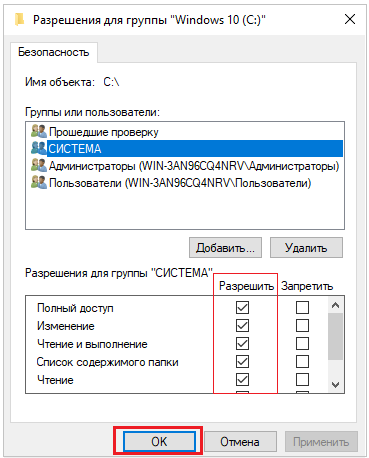Click the group icon beside Администраторы entry
The image size is (369, 458).
coord(39,165)
